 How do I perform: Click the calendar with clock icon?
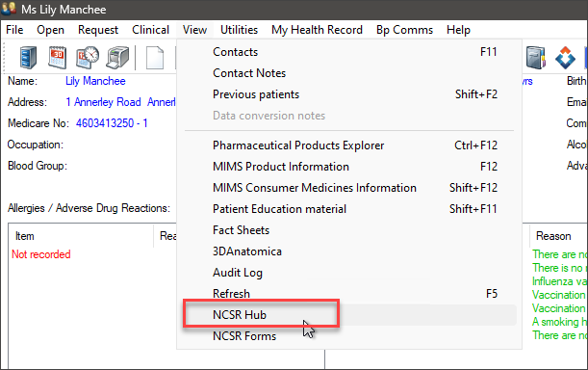pos(88,58)
